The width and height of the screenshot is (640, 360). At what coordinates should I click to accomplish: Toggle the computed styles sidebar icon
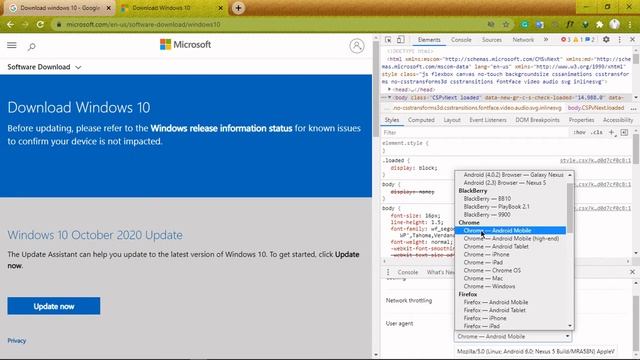(624, 132)
